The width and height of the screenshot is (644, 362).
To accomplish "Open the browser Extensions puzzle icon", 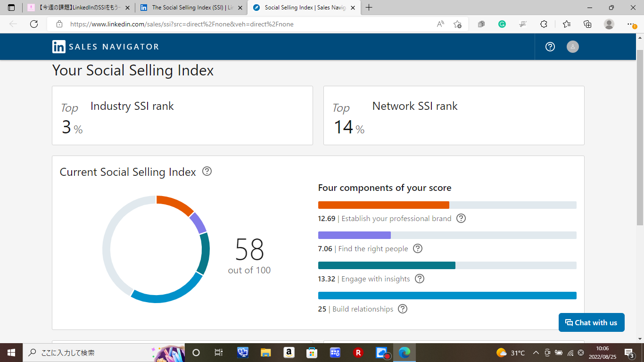I will click(544, 24).
